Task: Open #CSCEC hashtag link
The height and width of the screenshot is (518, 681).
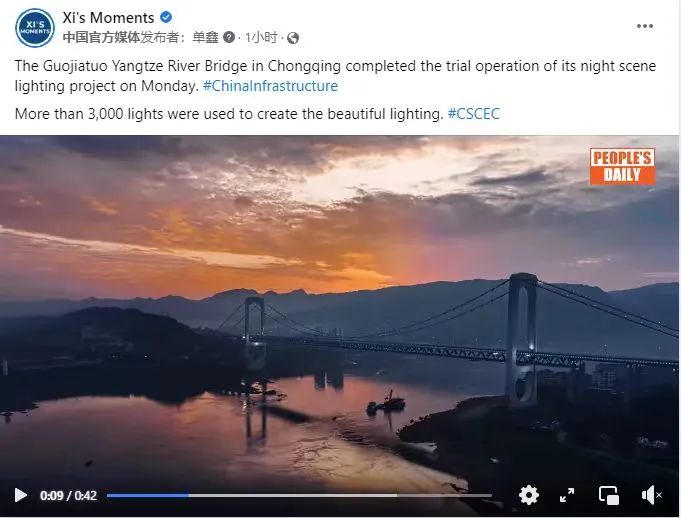Action: click(473, 114)
